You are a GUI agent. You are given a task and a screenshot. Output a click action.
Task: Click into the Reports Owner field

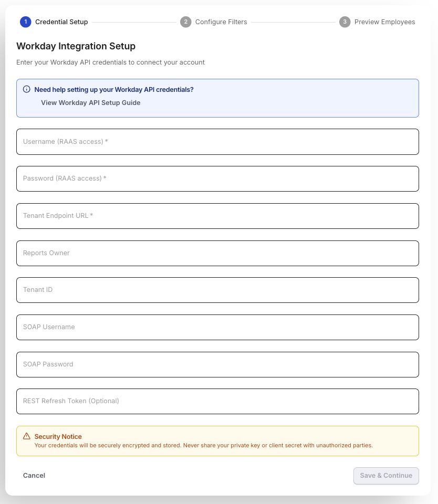tap(218, 253)
